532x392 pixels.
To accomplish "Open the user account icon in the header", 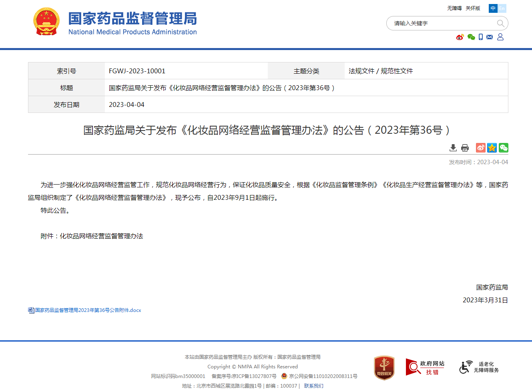I will pos(500,37).
